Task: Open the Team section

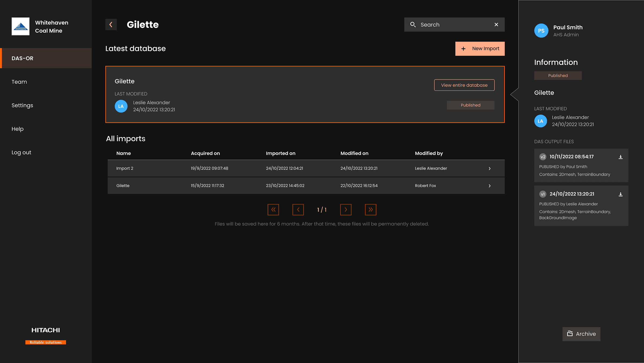Action: click(19, 82)
